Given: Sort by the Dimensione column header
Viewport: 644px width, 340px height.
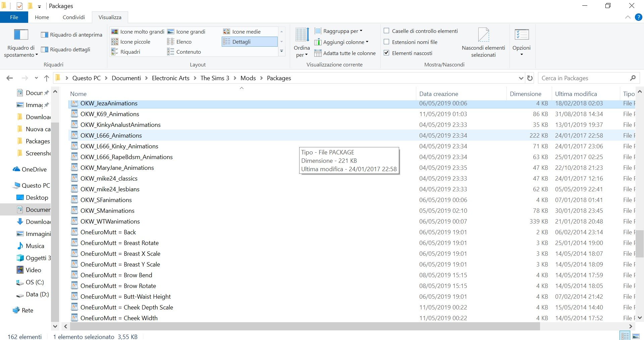Looking at the screenshot, I should pyautogui.click(x=529, y=94).
